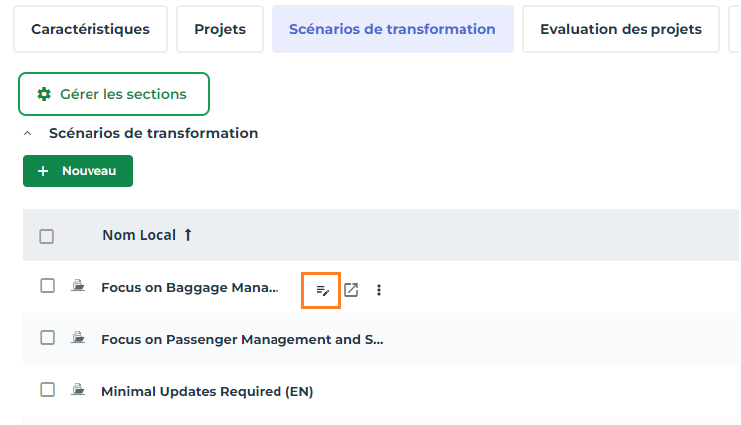The image size is (741, 425).
Task: Open the three-dot menu for Focus on Baggage
Action: [379, 290]
